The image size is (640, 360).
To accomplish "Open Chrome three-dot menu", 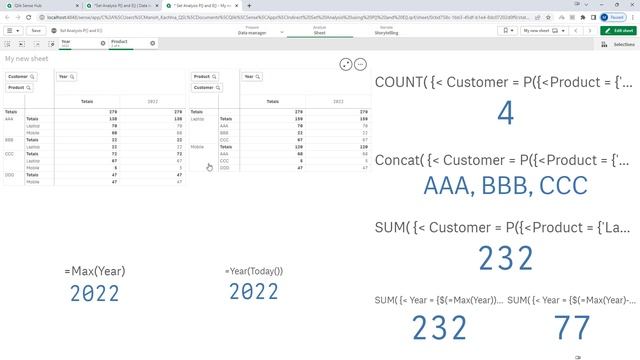I will point(633,18).
